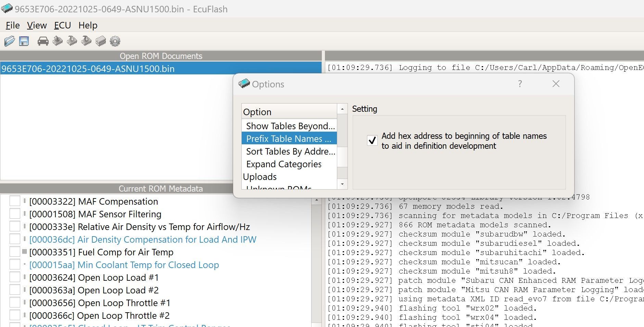Image resolution: width=644 pixels, height=327 pixels.
Task: Open the ECU menu
Action: click(x=62, y=25)
